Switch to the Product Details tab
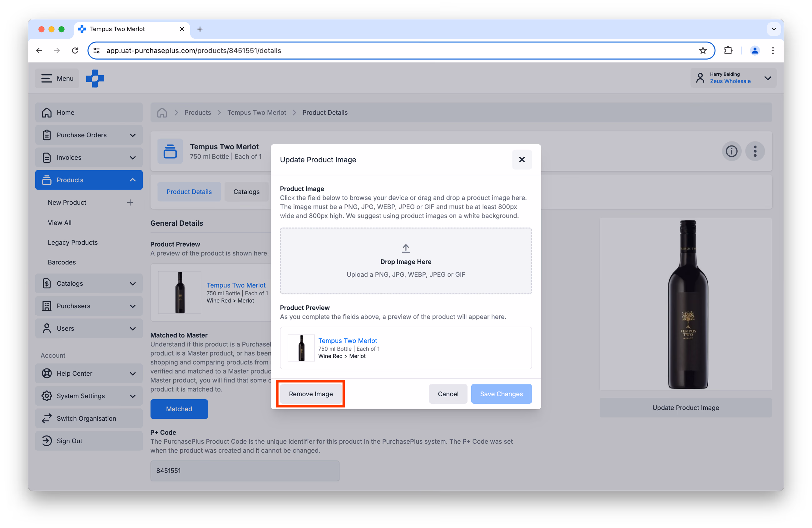This screenshot has height=528, width=812. [x=189, y=192]
